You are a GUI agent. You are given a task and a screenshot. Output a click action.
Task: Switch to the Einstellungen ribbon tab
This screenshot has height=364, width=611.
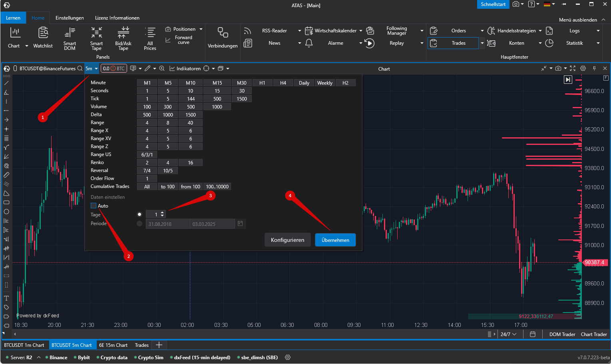pyautogui.click(x=70, y=18)
